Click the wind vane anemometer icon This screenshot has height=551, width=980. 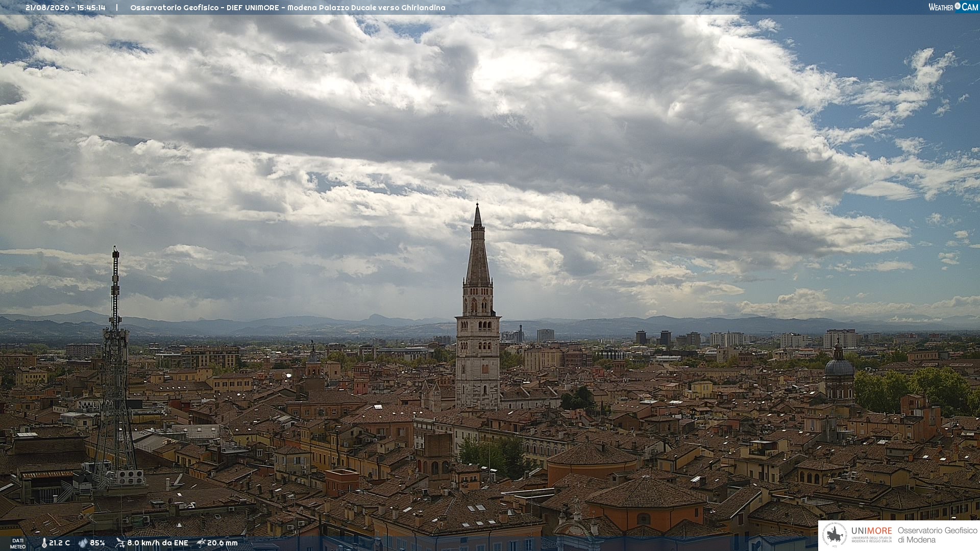120,543
